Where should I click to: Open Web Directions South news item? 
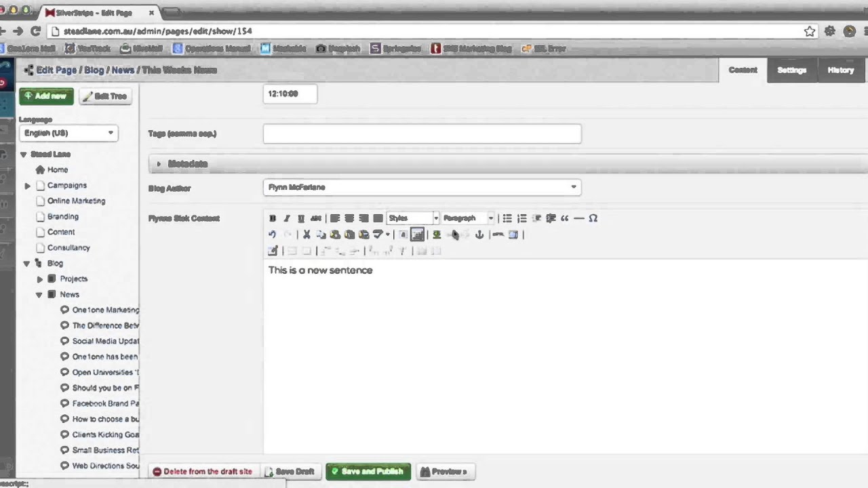[x=105, y=466]
